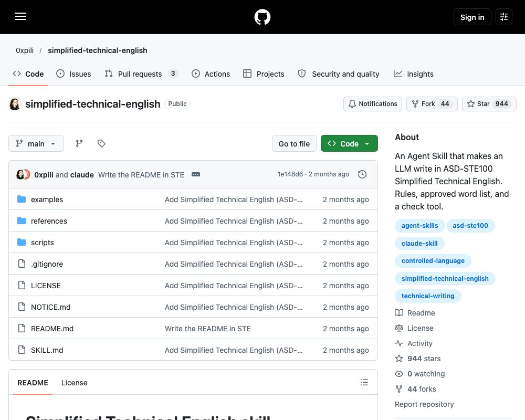Open the Actions tab
The width and height of the screenshot is (525, 420).
[x=211, y=74]
